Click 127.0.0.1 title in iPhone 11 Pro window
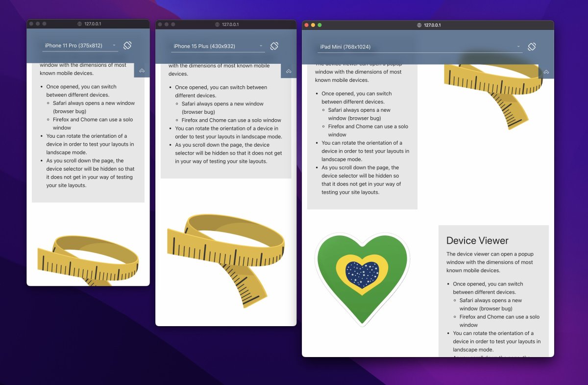The height and width of the screenshot is (385, 588). tap(93, 24)
